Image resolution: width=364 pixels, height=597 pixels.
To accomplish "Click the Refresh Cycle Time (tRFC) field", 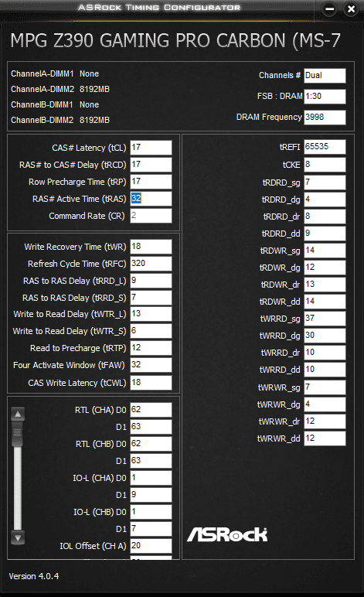I will click(x=151, y=264).
